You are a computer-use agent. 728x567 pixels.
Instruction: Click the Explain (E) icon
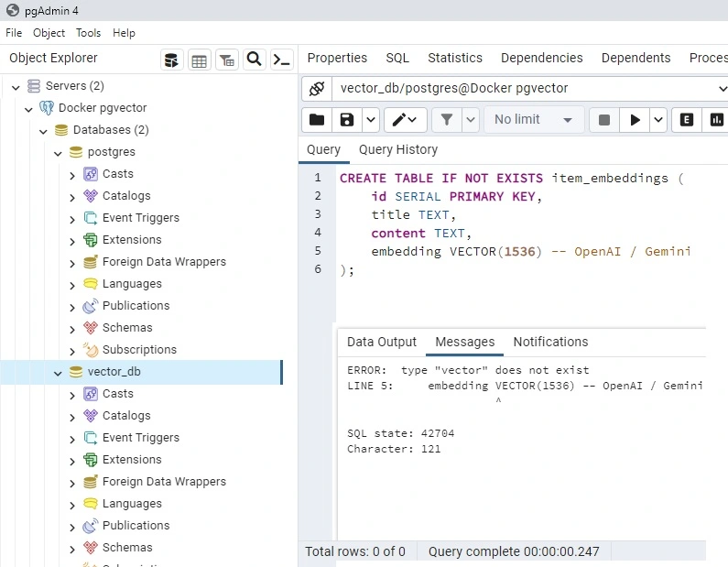pyautogui.click(x=686, y=120)
